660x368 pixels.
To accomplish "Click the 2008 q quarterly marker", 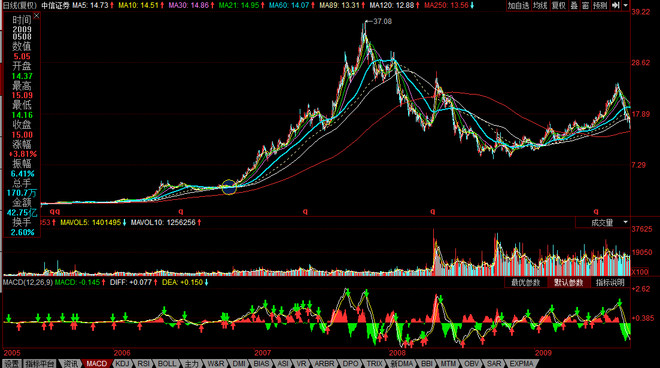I will pos(432,211).
